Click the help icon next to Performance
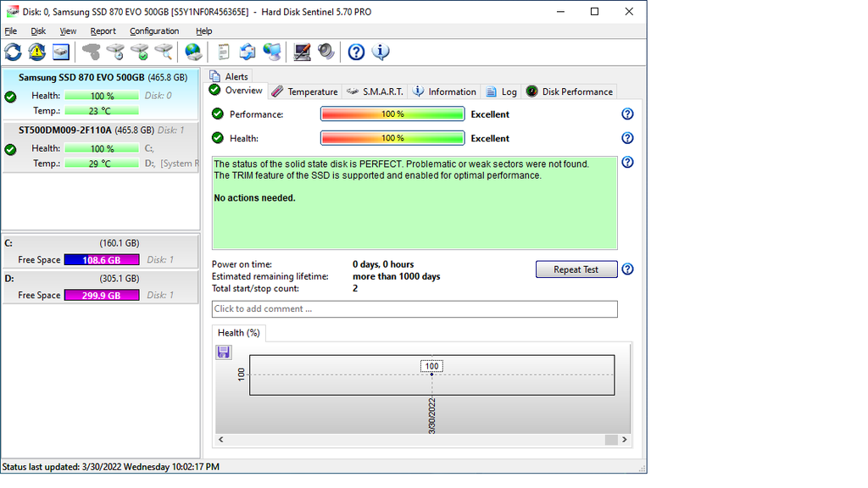 click(x=627, y=114)
